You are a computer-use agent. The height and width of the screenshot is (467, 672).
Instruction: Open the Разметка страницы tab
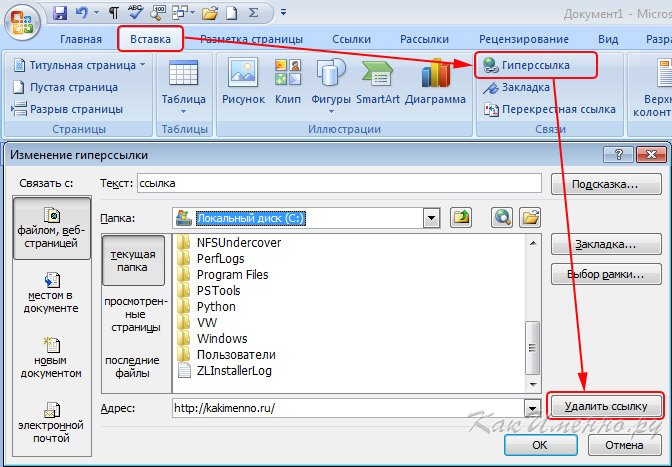point(251,39)
